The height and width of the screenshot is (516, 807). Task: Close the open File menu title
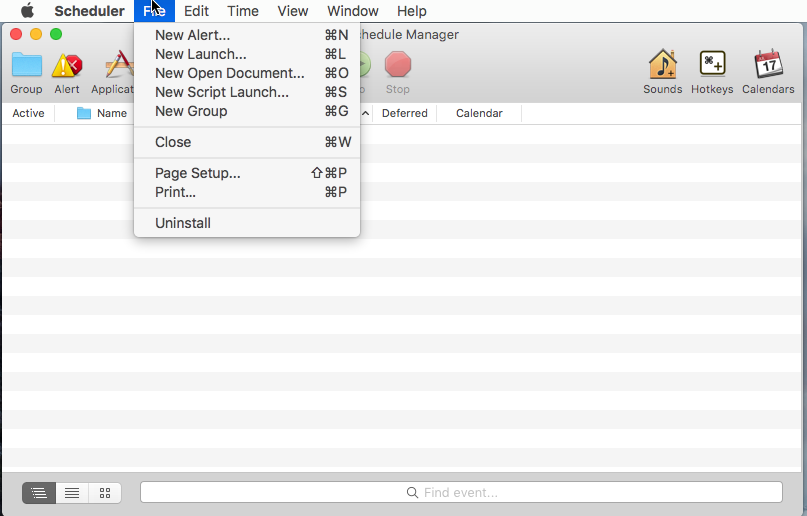coord(154,11)
